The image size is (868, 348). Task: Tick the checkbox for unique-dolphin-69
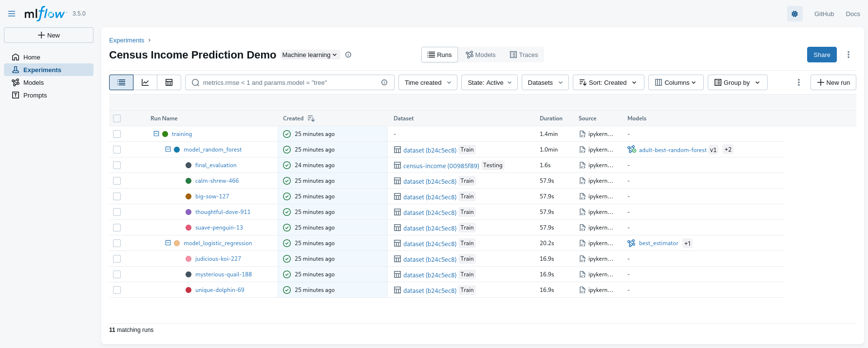tap(117, 290)
